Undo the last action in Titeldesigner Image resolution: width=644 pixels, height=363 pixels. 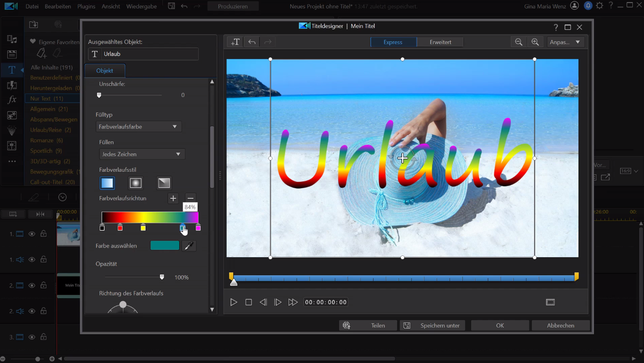(252, 42)
